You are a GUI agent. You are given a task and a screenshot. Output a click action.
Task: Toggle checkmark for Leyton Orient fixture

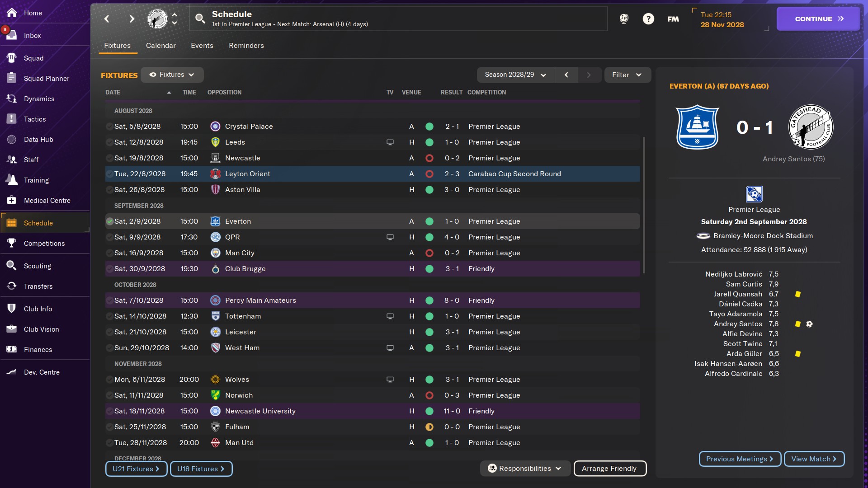click(x=109, y=174)
